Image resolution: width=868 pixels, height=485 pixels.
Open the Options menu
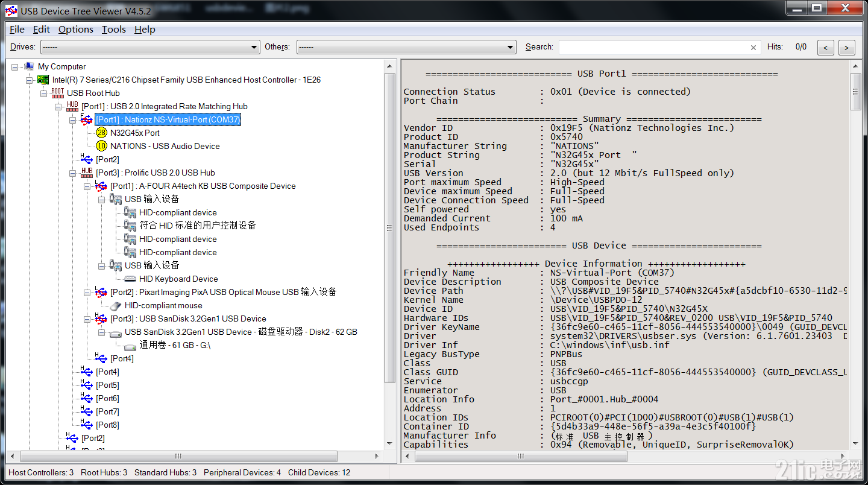(76, 29)
